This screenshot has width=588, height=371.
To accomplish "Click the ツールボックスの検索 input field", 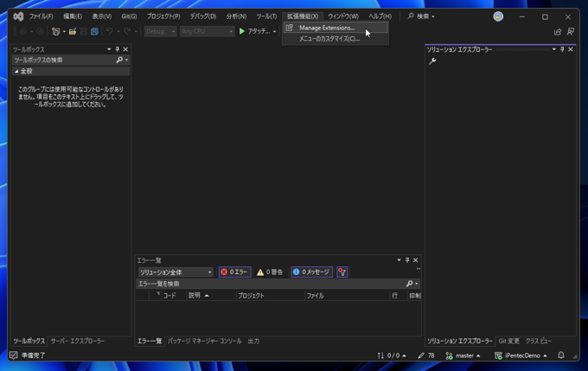I will (x=64, y=60).
